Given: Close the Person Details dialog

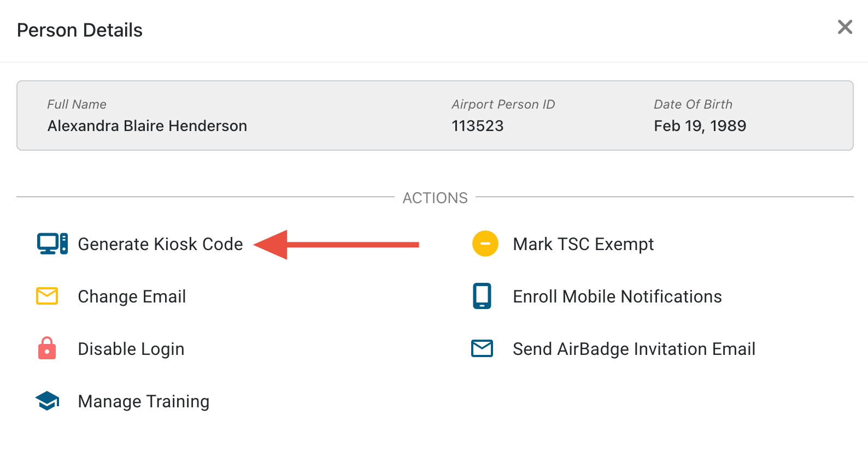Looking at the screenshot, I should pyautogui.click(x=845, y=27).
